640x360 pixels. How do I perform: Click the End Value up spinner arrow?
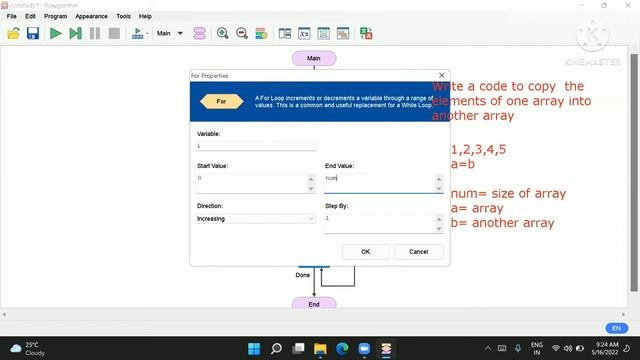tap(439, 179)
